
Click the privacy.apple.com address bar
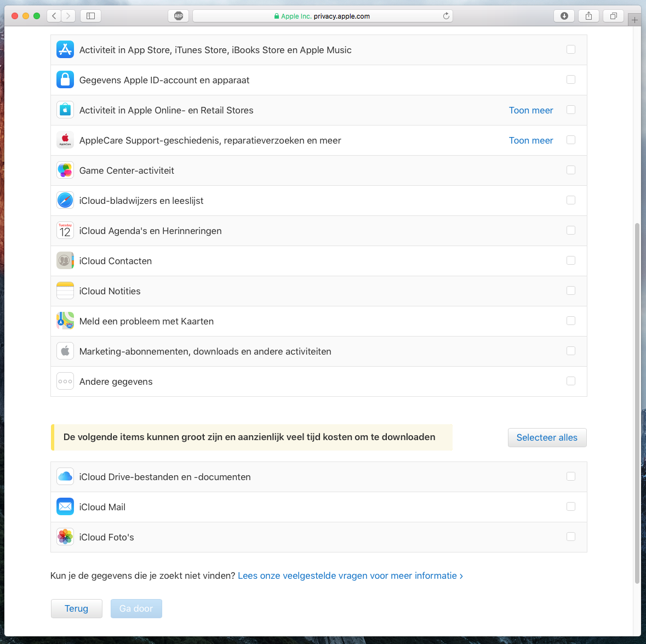coord(323,16)
